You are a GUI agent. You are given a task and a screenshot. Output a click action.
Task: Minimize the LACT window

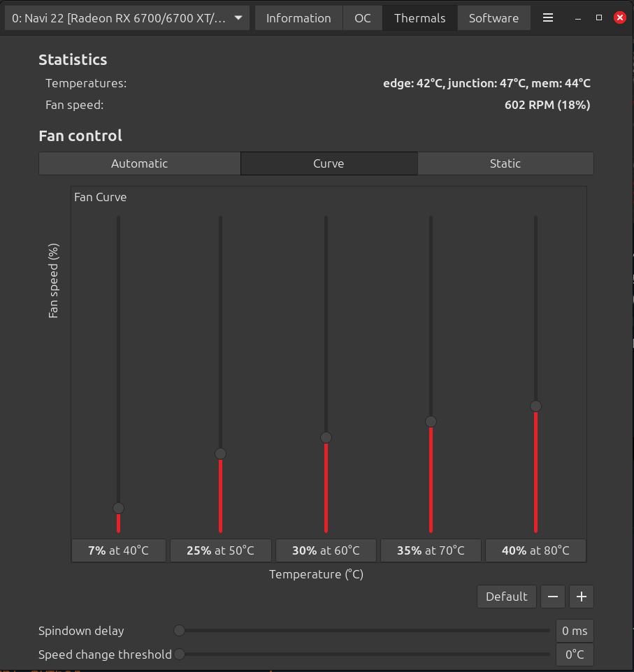point(578,18)
